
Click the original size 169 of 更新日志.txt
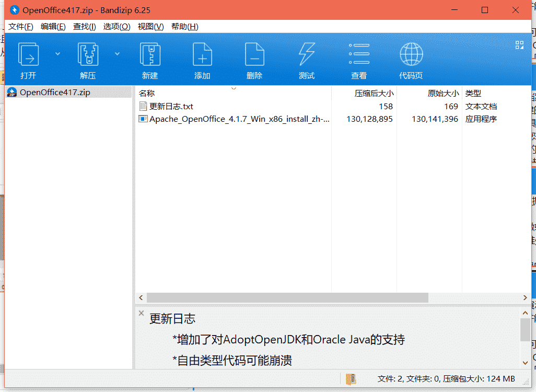pos(451,107)
